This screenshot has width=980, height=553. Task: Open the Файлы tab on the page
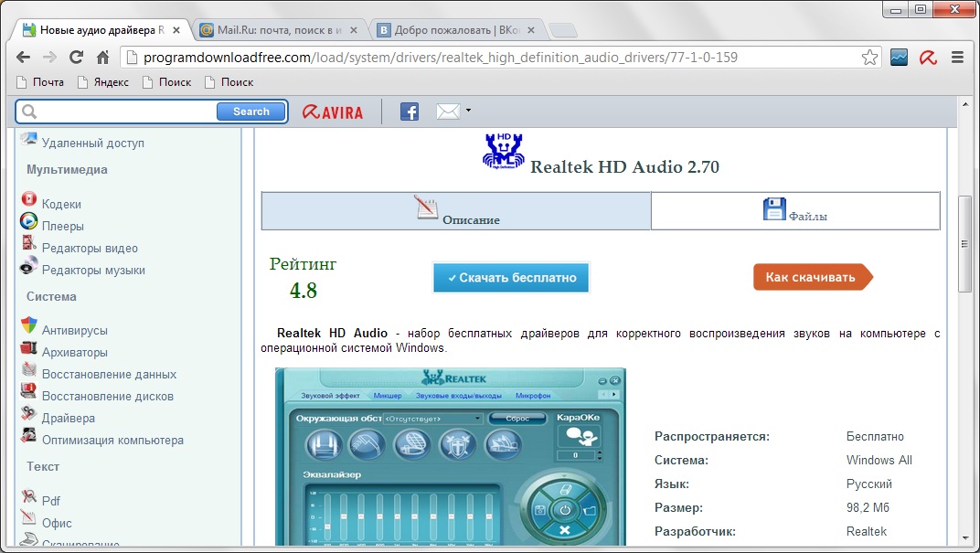[x=795, y=211]
